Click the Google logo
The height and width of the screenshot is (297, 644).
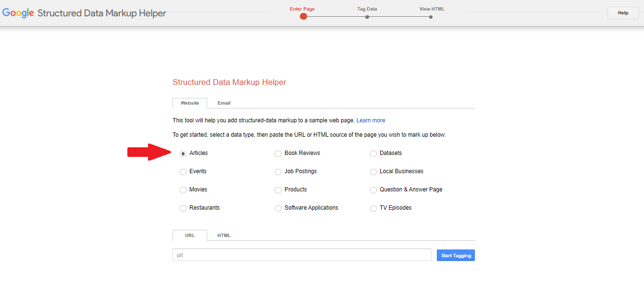pos(18,13)
